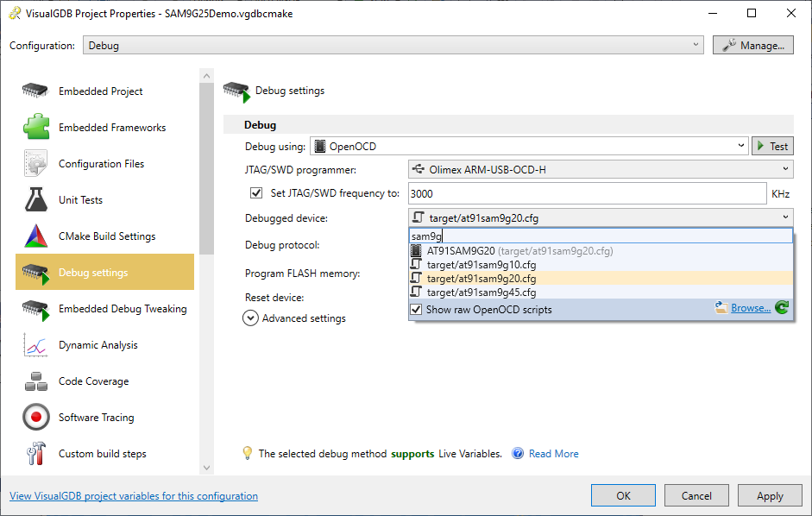Select the Code Coverage blocks icon
812x516 pixels.
pyautogui.click(x=35, y=381)
